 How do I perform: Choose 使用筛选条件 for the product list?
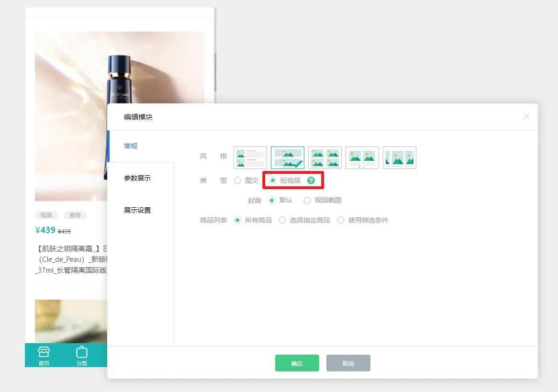tap(341, 220)
